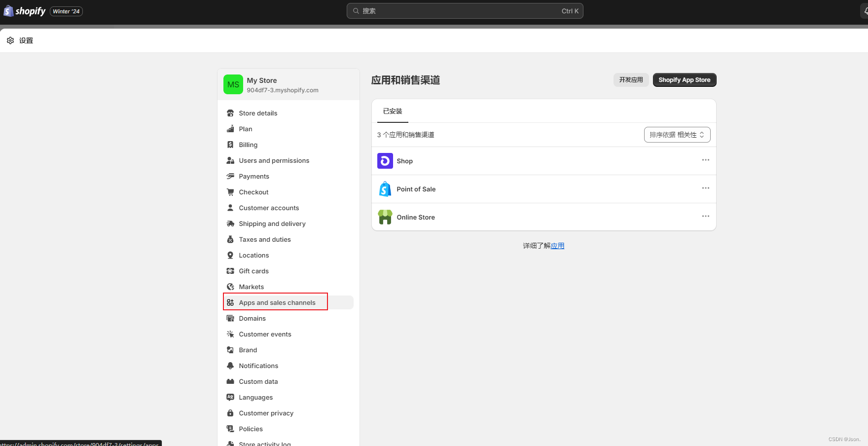The image size is (868, 446).
Task: Click the Users and permissions icon
Action: pos(230,160)
